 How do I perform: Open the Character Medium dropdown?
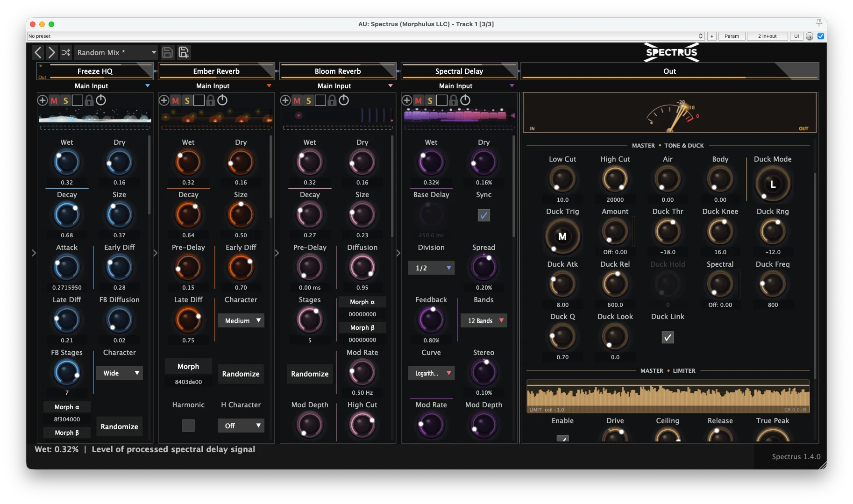point(241,320)
